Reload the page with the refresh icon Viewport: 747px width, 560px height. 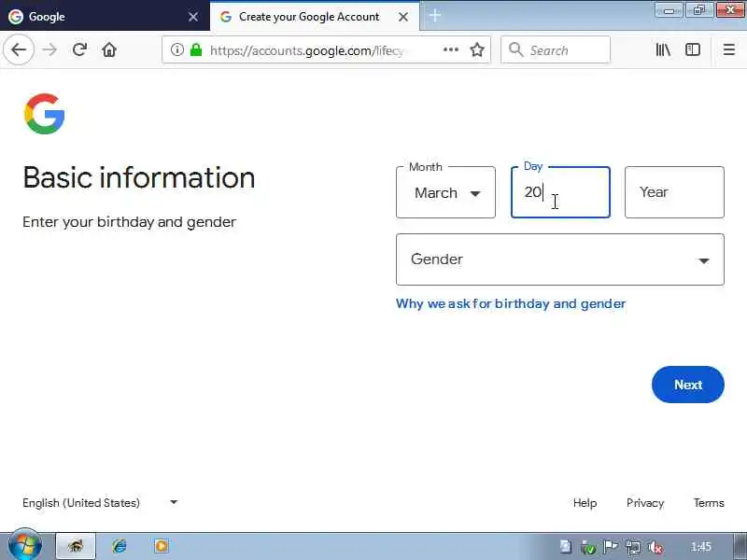pyautogui.click(x=79, y=49)
